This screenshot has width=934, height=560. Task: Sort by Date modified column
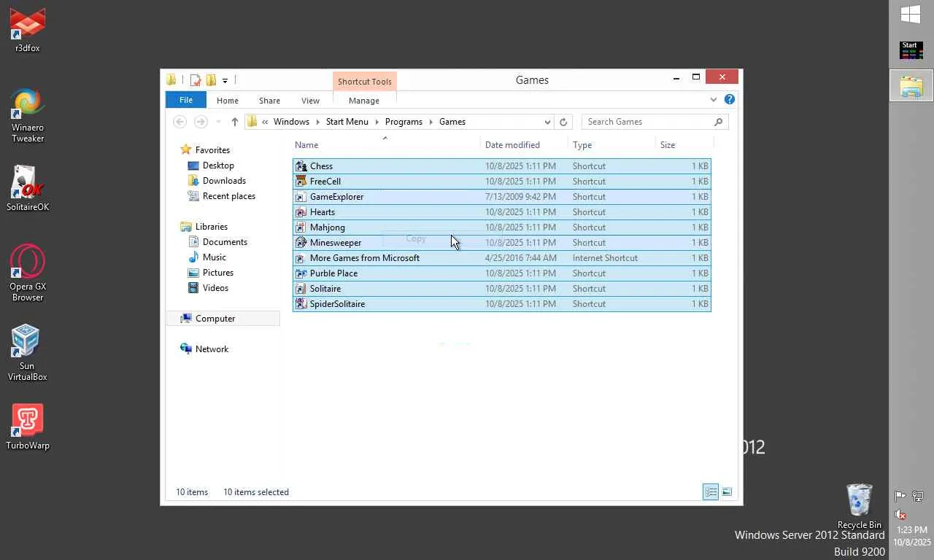(x=524, y=145)
